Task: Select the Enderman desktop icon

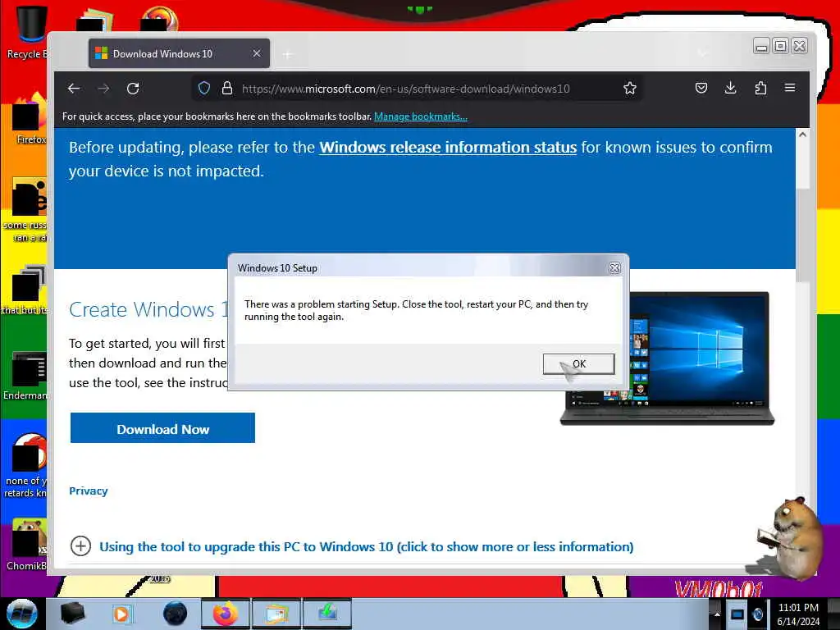Action: (25, 375)
